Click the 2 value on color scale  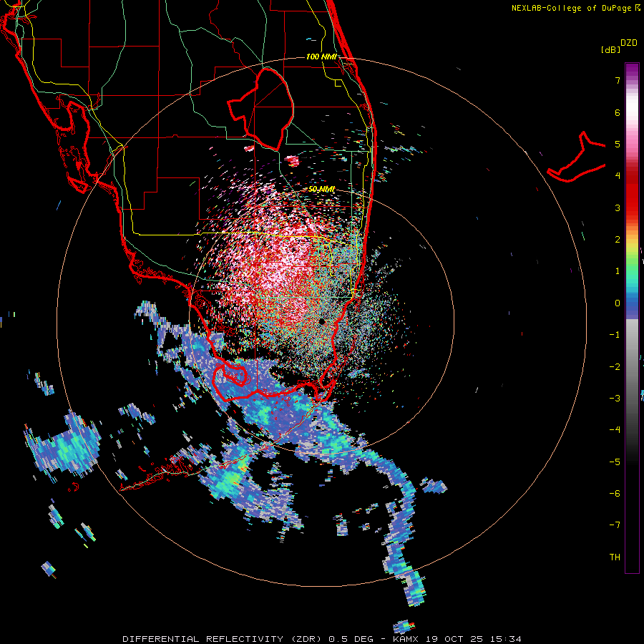(618, 240)
